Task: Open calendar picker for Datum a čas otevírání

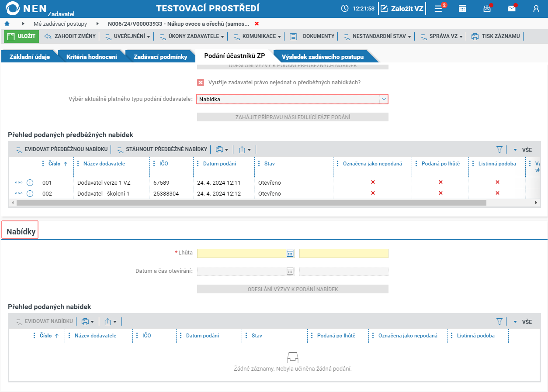Action: [x=290, y=271]
